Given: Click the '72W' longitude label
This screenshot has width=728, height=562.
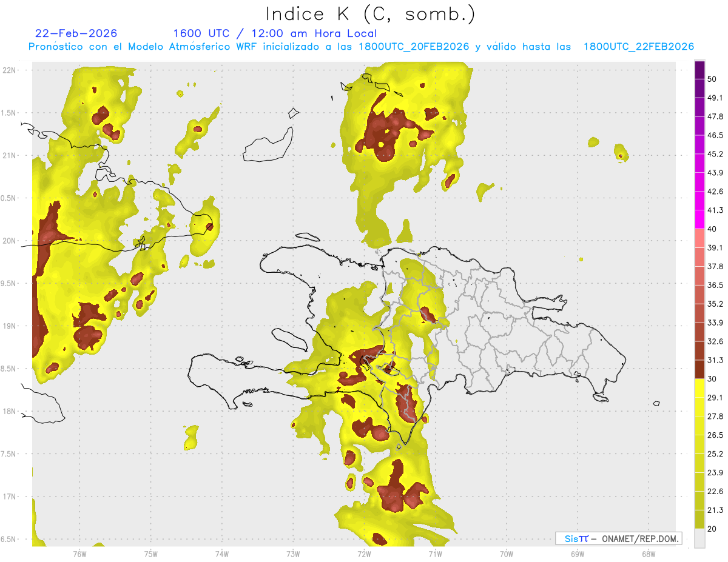Looking at the screenshot, I should [364, 554].
